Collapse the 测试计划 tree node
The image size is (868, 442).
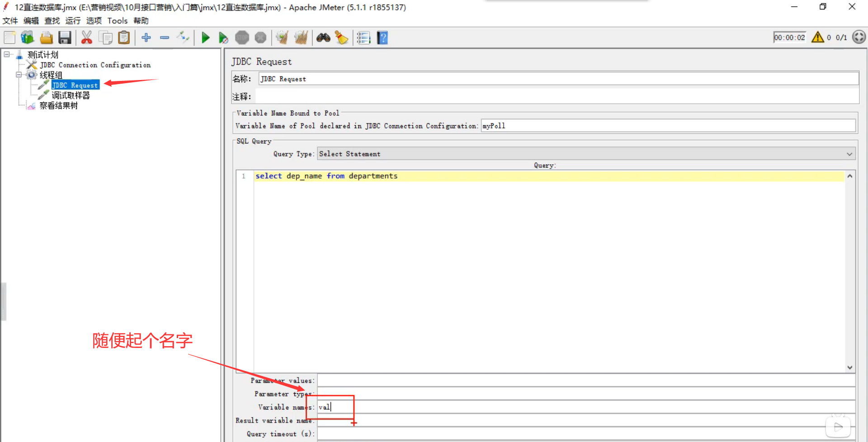coord(7,54)
